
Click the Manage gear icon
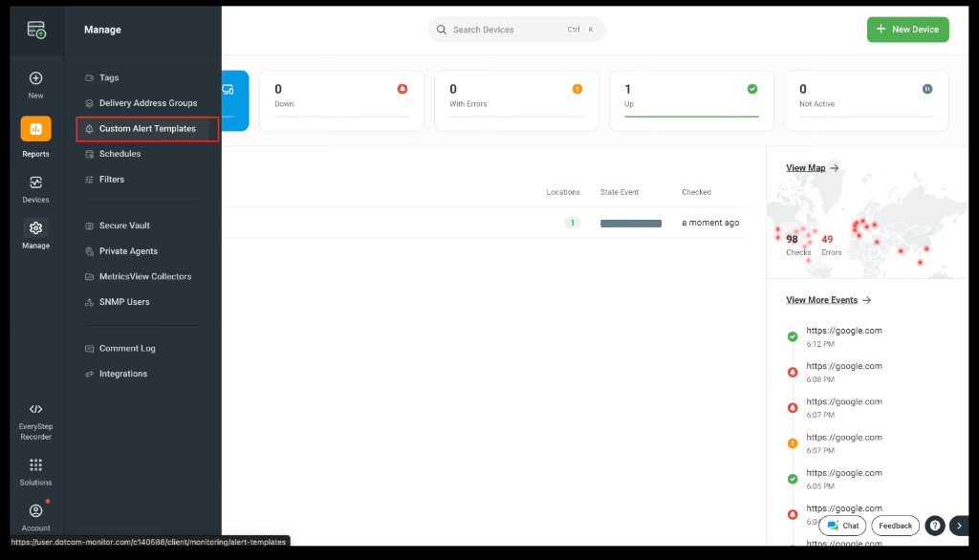35,228
